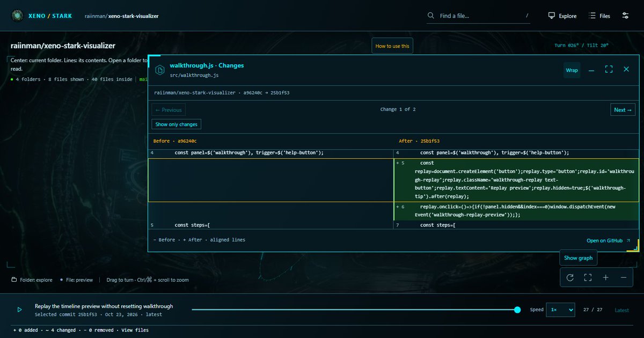The image size is (644, 338).
Task: Click the timeline slider handle
Action: pyautogui.click(x=517, y=310)
